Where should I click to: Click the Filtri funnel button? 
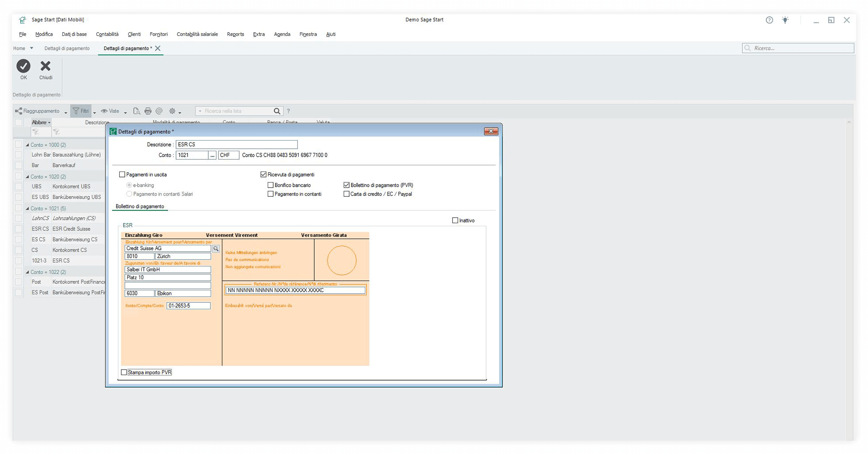click(81, 111)
